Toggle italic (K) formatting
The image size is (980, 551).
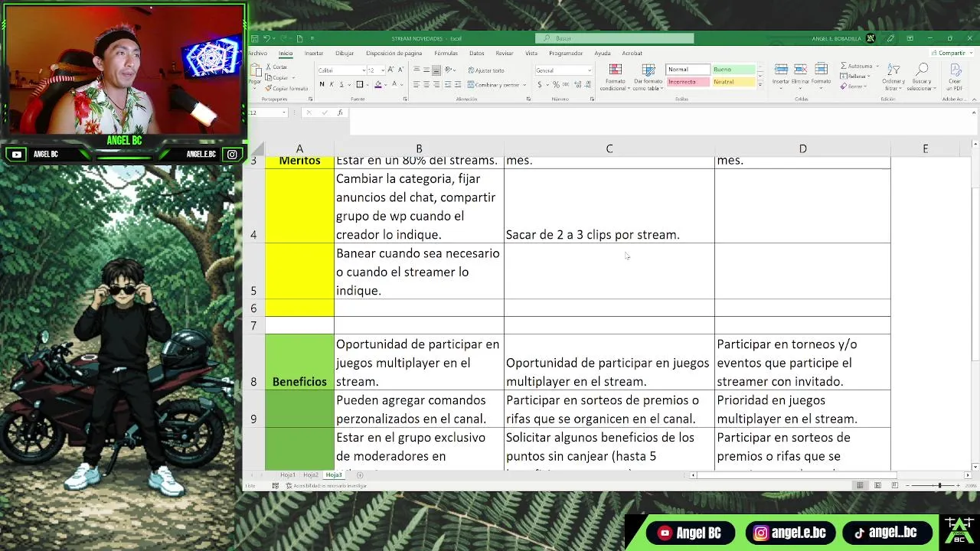point(331,84)
